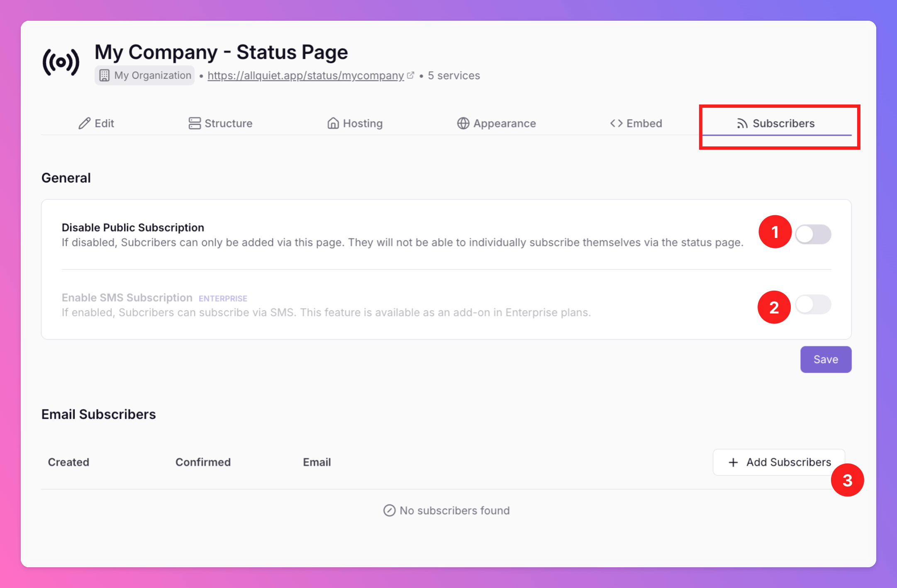897x588 pixels.
Task: Toggle Enable SMS Subscription switch
Action: coord(813,305)
